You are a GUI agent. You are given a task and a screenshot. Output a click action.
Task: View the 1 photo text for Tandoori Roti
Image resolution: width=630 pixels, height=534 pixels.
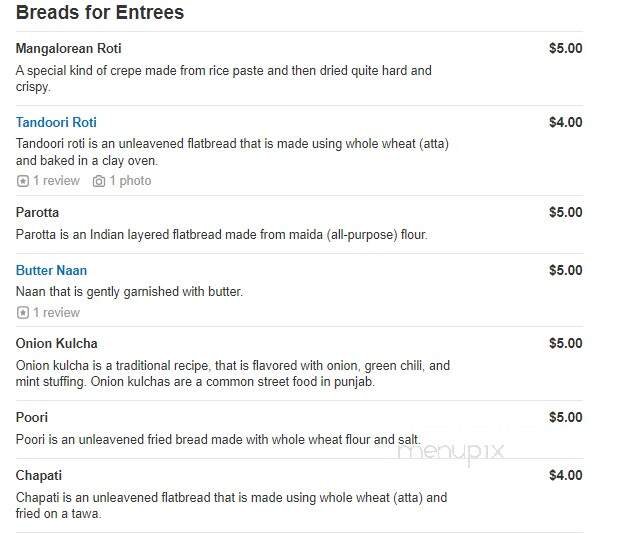coord(131,181)
